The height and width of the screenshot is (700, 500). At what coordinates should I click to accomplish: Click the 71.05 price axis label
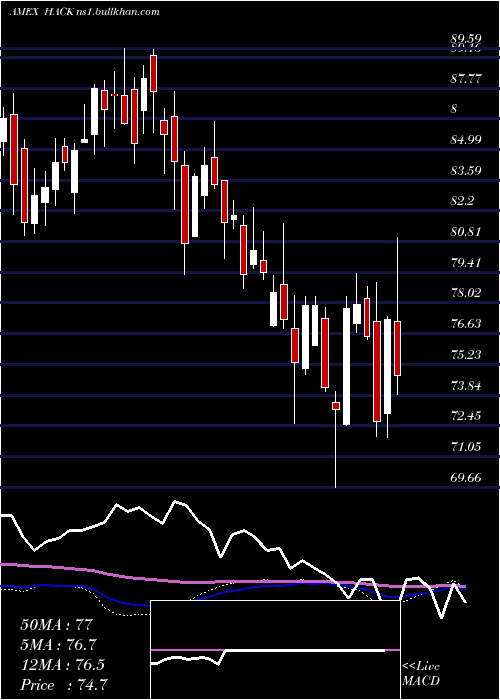(467, 446)
